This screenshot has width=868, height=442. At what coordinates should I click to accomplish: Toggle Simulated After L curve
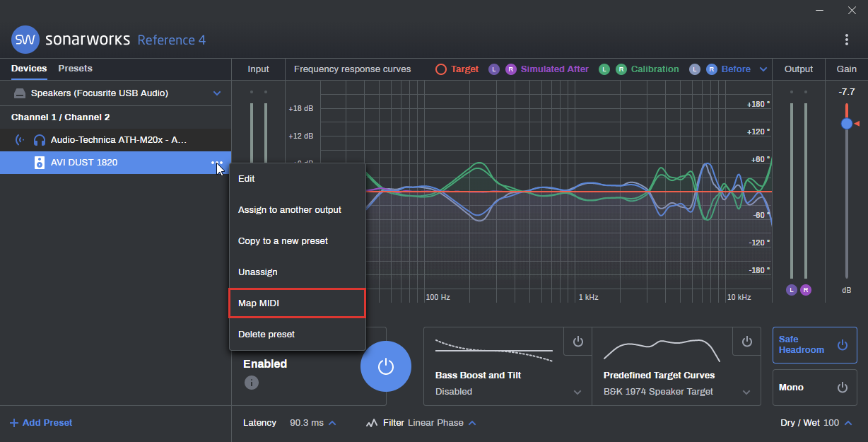pos(494,69)
